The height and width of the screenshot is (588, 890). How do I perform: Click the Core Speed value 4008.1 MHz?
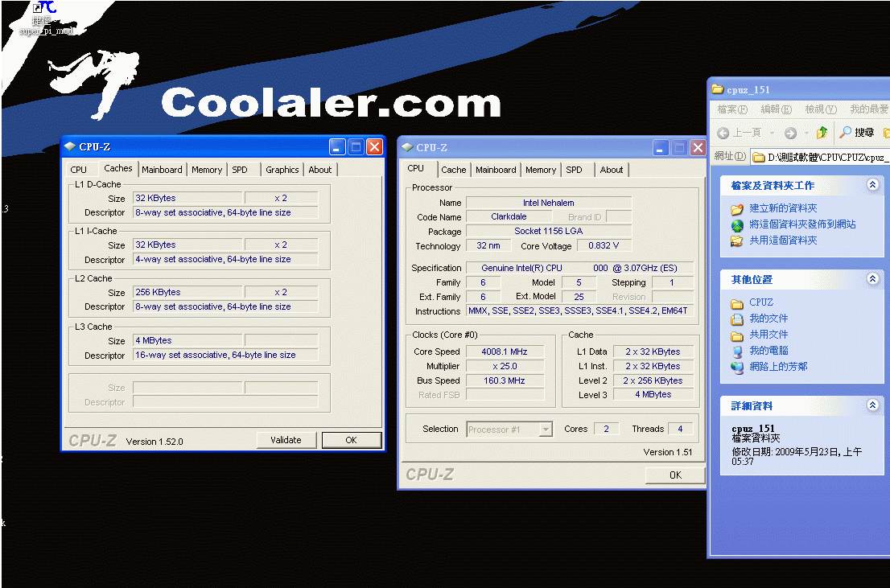click(505, 352)
